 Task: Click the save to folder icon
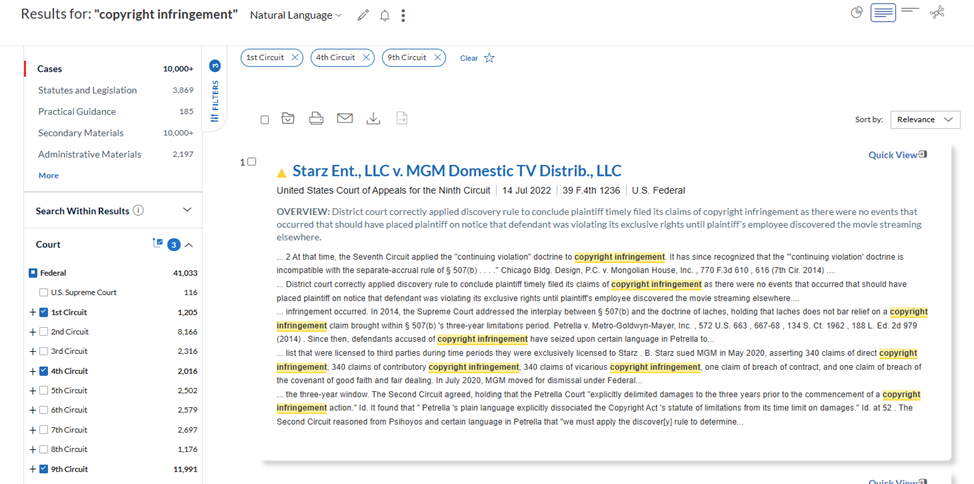coord(288,119)
